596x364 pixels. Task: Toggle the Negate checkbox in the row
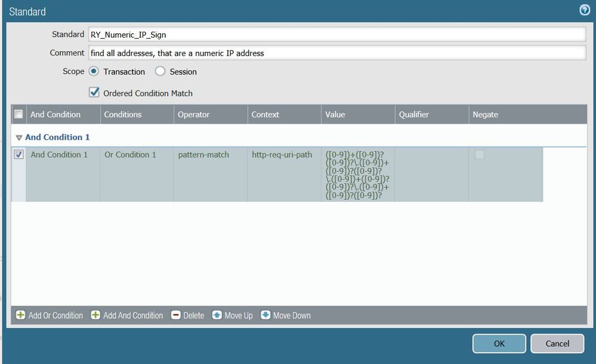[479, 155]
